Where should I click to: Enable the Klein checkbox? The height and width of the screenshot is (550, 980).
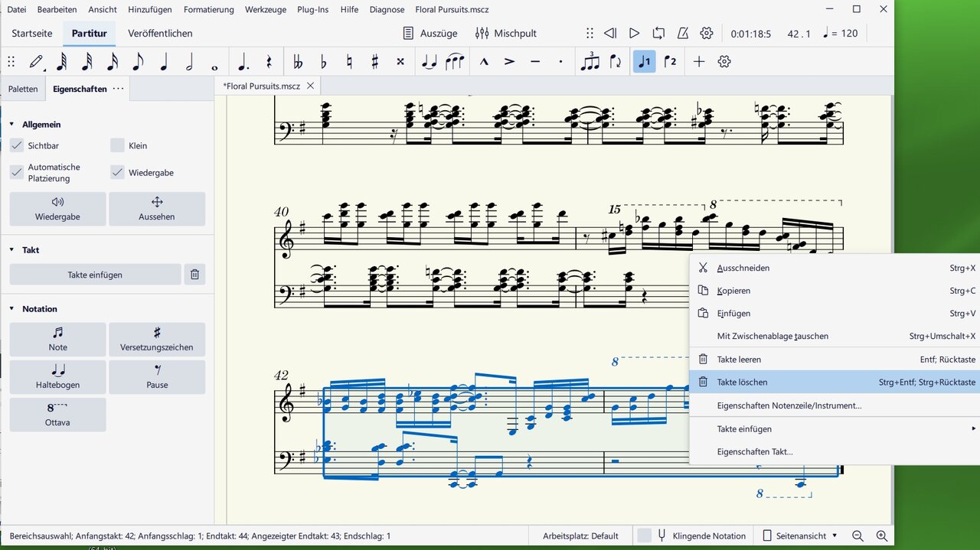click(x=117, y=145)
